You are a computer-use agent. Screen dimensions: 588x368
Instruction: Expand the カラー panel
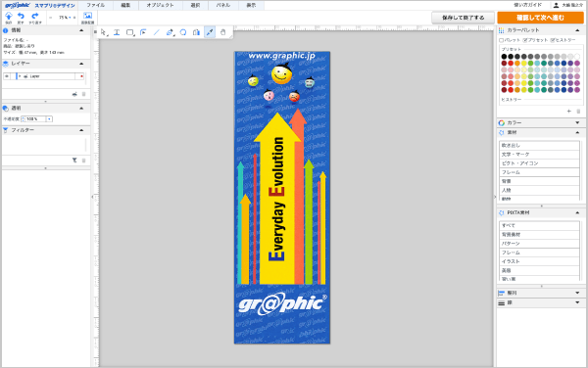577,122
